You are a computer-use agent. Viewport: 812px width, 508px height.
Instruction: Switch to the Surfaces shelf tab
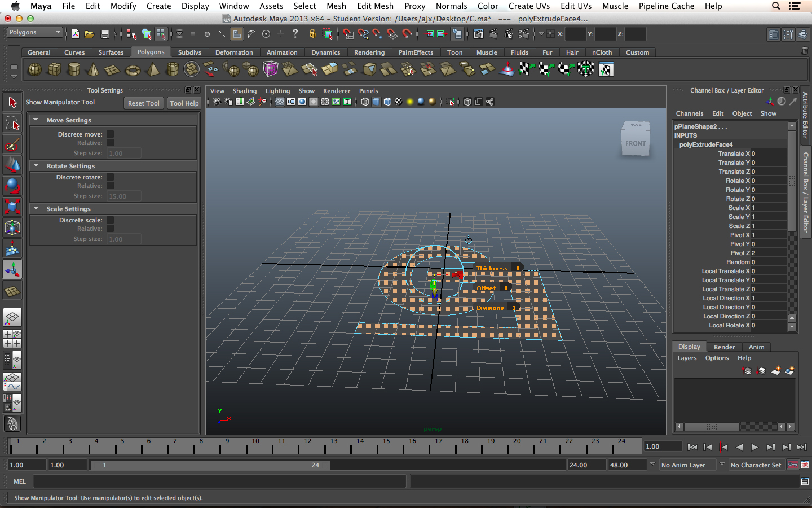tap(111, 52)
